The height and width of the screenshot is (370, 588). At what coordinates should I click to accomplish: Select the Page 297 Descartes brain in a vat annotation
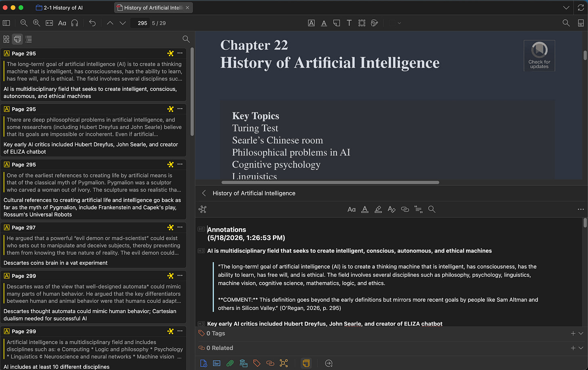point(93,245)
